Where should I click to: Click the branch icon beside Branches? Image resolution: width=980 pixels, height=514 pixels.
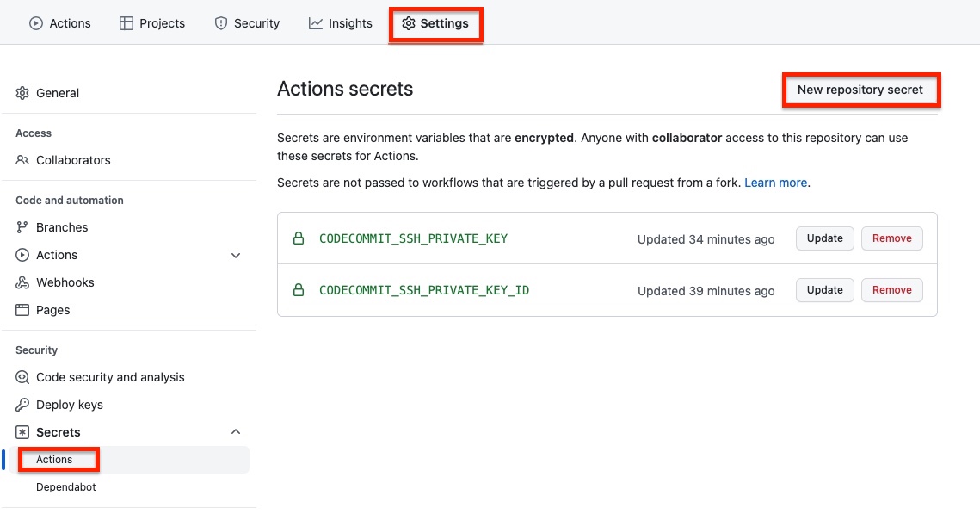pyautogui.click(x=22, y=226)
